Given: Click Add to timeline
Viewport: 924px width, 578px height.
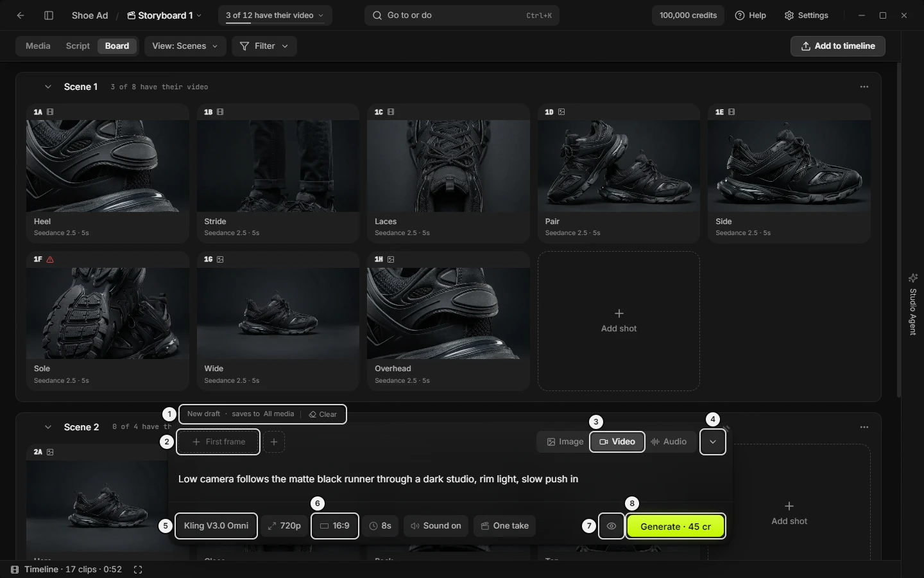Looking at the screenshot, I should pos(838,46).
